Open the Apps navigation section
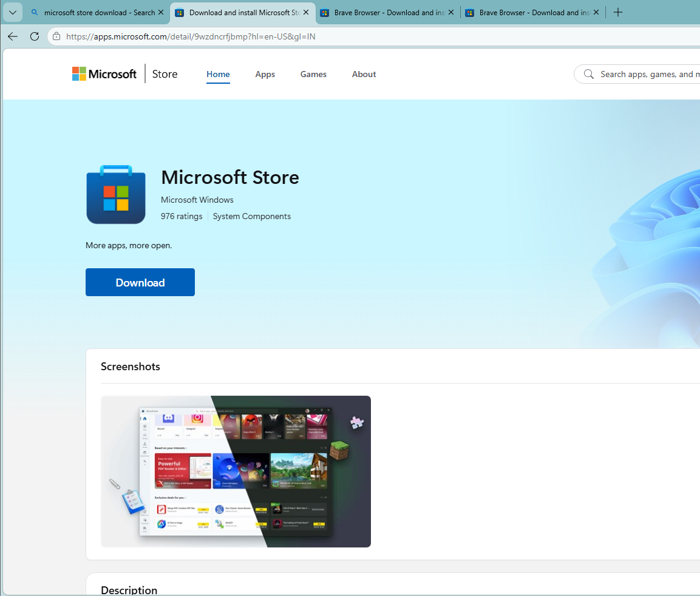The image size is (700, 596). coord(265,74)
